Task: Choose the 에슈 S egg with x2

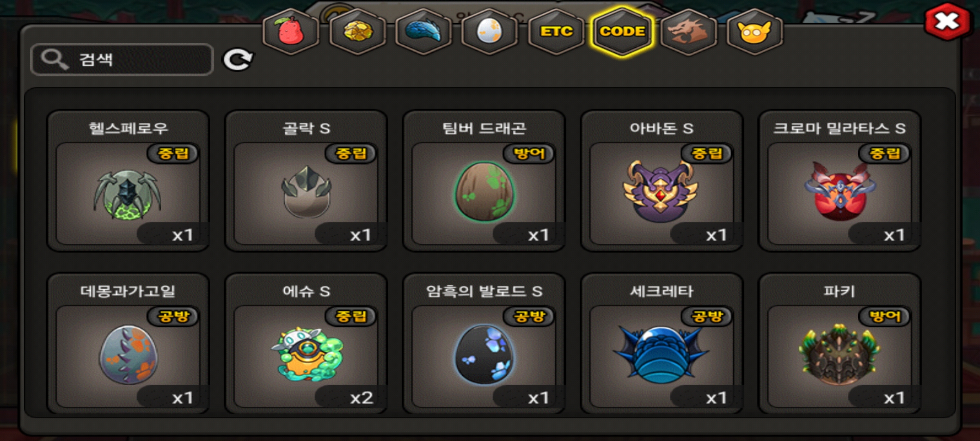Action: pos(306,343)
